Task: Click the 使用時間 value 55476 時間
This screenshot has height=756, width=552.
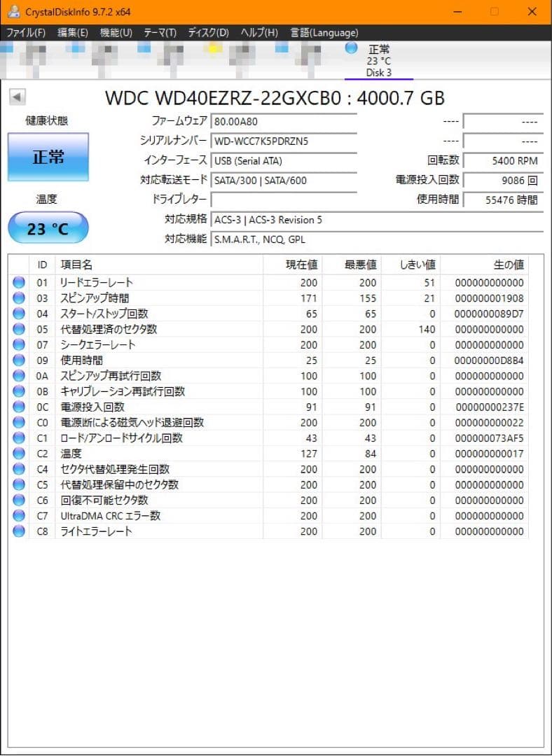Action: [503, 199]
